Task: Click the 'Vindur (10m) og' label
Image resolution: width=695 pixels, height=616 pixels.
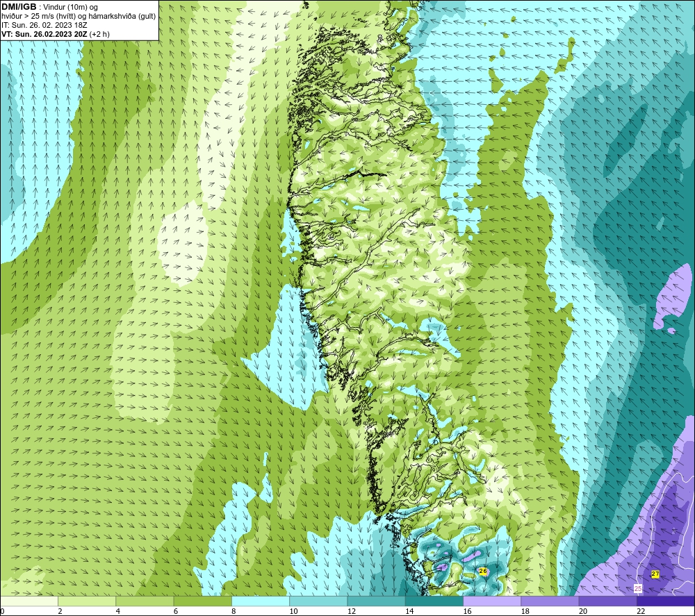Action: click(70, 7)
